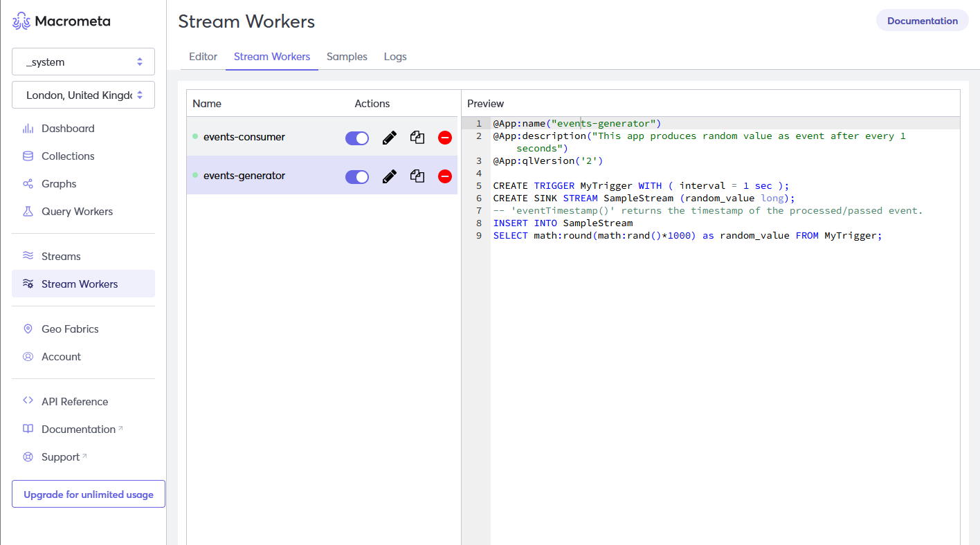Open Dashboard via its bar-chart icon
The image size is (980, 545).
[28, 129]
